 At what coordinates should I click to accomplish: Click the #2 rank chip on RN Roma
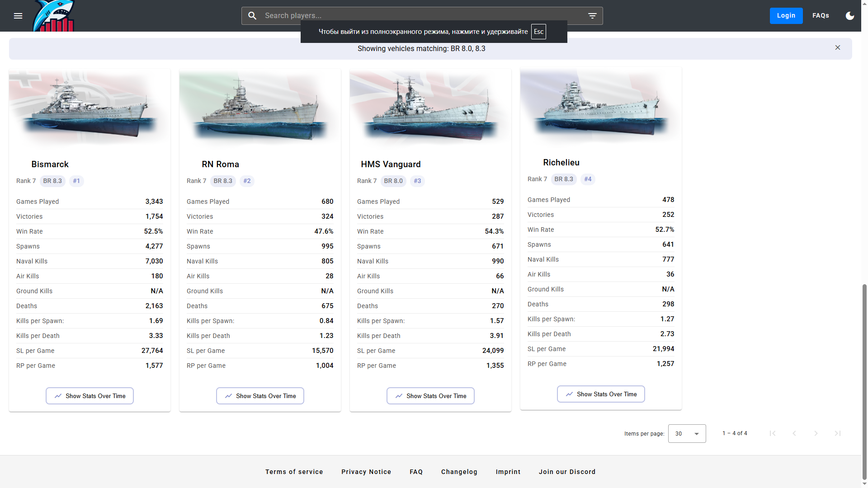[247, 181]
